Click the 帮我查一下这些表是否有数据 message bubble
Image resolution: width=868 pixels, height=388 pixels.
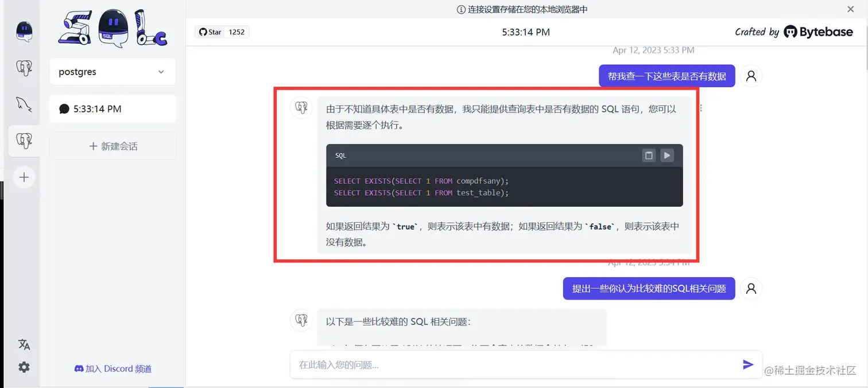coord(666,75)
